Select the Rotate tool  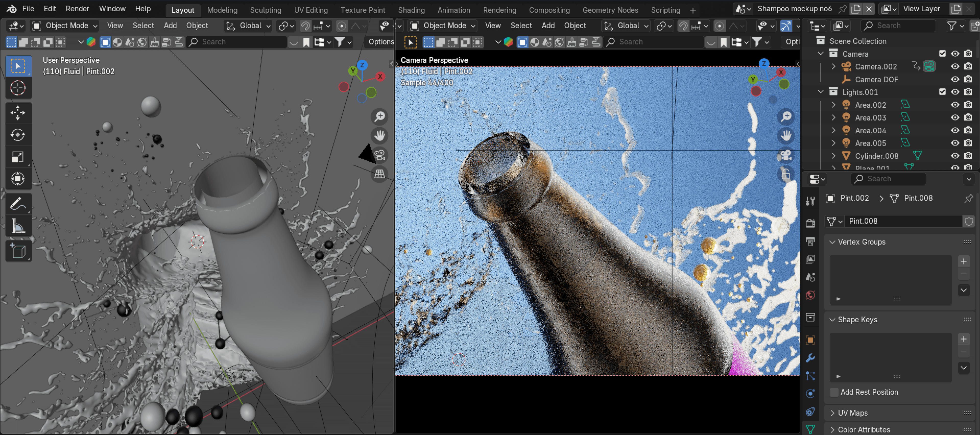(18, 135)
